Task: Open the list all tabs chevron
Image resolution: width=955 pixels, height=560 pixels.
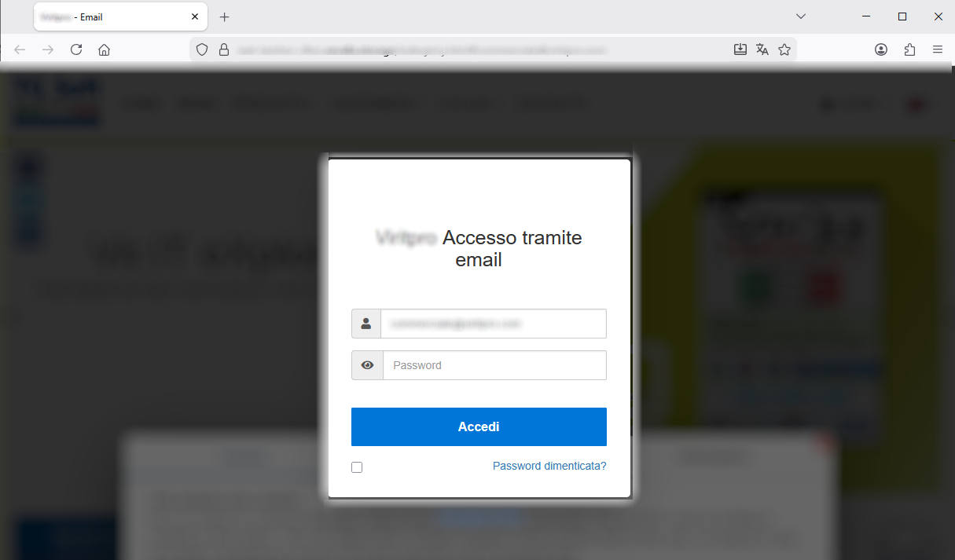Action: tap(801, 16)
